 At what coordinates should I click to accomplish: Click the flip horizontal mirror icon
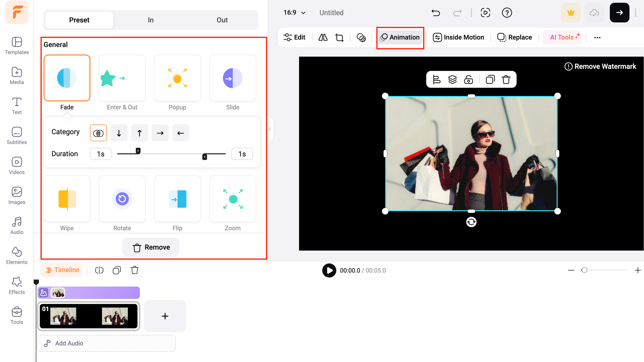click(x=323, y=37)
